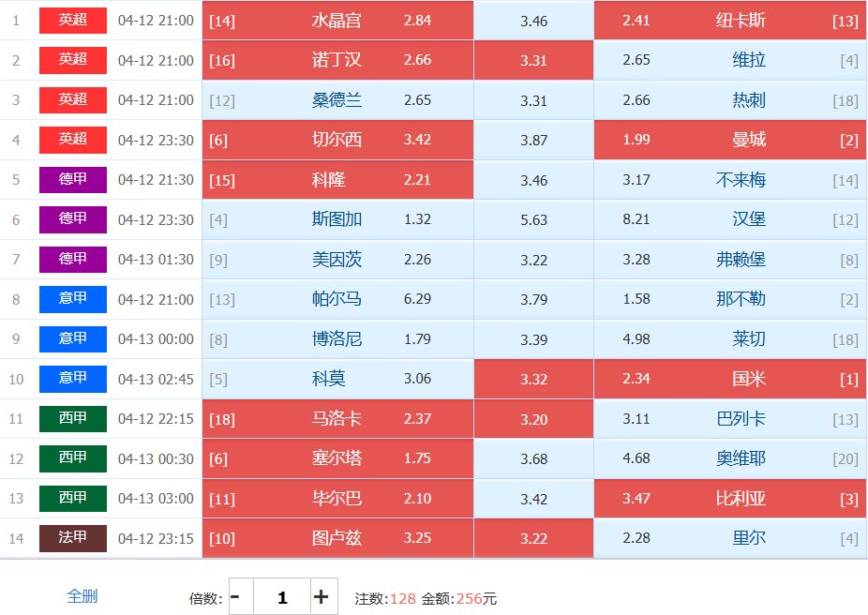Deselect 纽卡斯 away win at 2.41
Viewport: 868px width, 615px height.
click(729, 21)
